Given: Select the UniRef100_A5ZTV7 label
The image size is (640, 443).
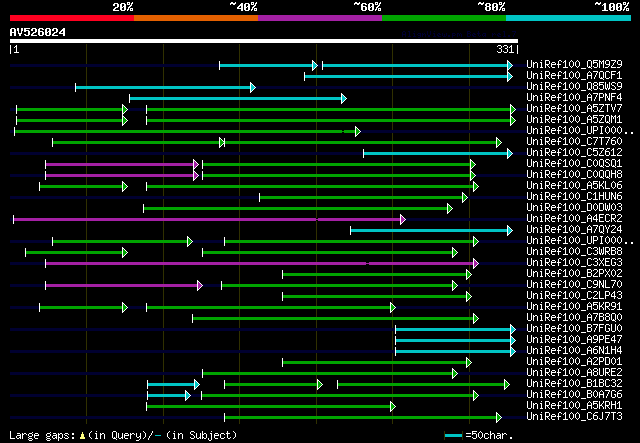Looking at the screenshot, I should click(574, 109).
